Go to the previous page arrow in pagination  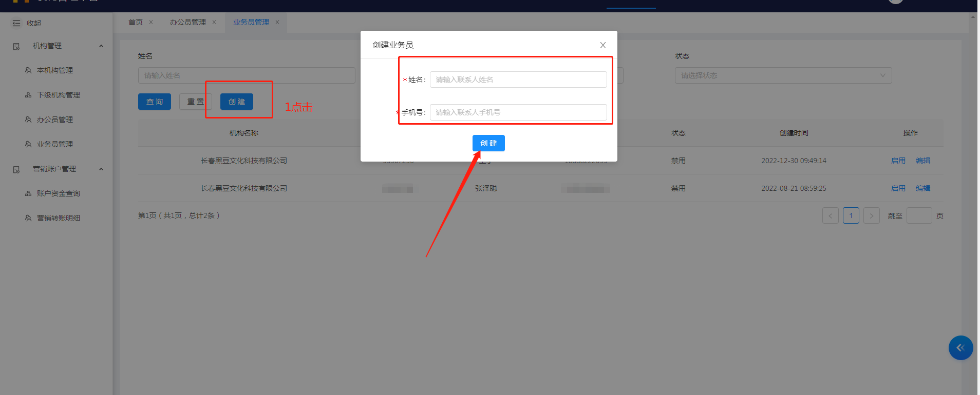831,215
